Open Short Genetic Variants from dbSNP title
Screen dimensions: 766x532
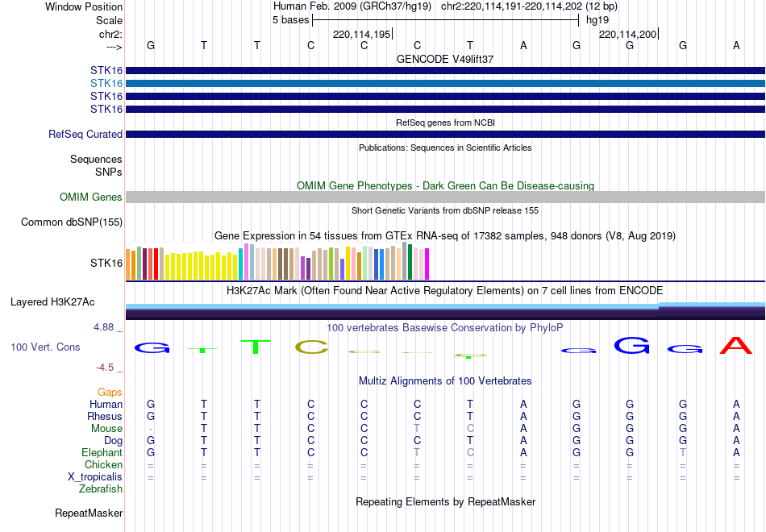click(445, 210)
